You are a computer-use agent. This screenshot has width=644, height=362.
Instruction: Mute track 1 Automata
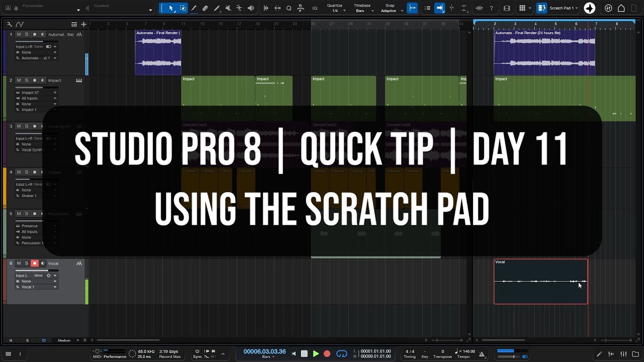click(x=19, y=34)
